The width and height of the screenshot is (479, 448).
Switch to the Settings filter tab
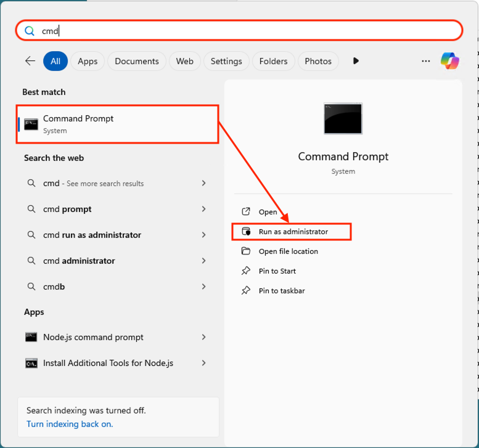[226, 61]
